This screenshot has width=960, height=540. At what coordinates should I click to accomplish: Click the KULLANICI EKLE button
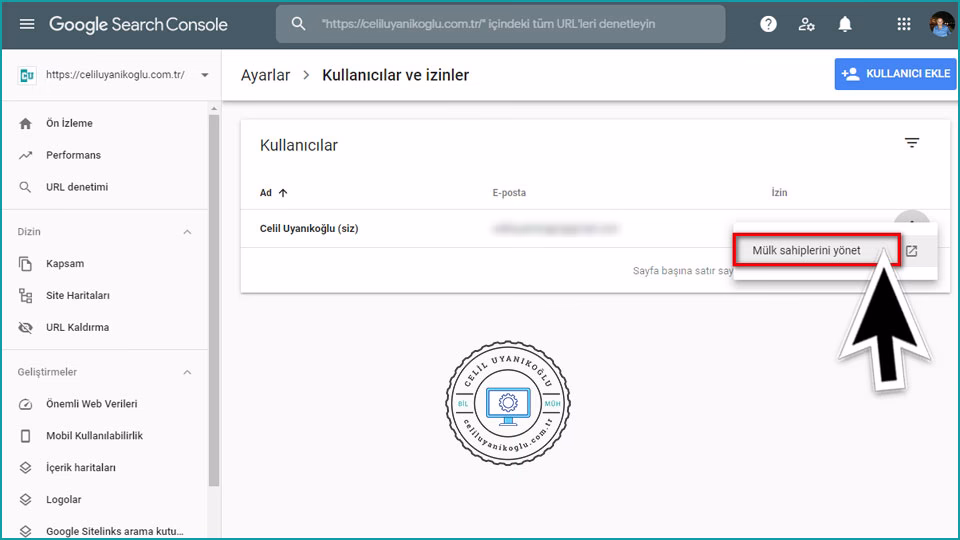(895, 74)
